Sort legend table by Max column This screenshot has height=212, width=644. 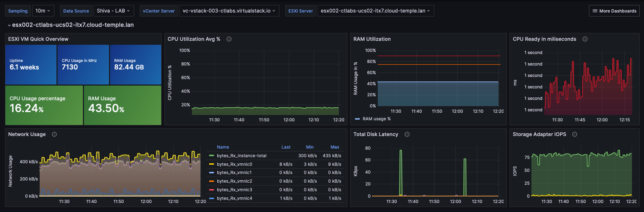pyautogui.click(x=335, y=147)
